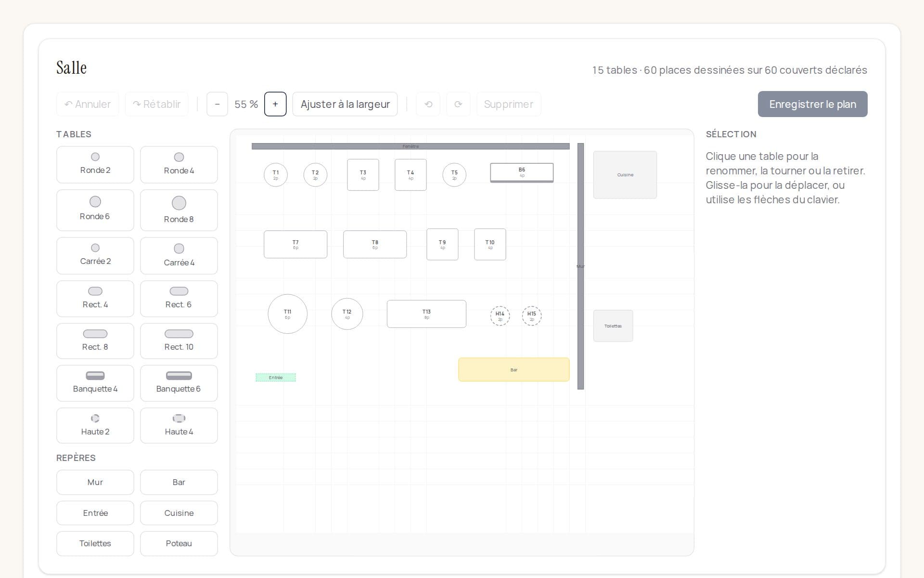
Task: Click Ajuster à la largeur
Action: pyautogui.click(x=345, y=104)
